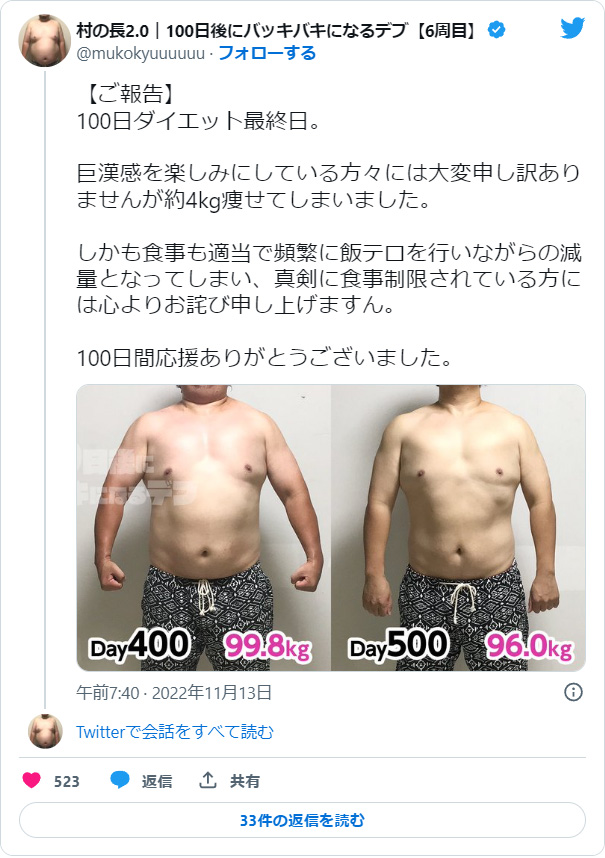Like the tweet with the heart icon
Image resolution: width=605 pixels, height=858 pixels.
[x=32, y=780]
